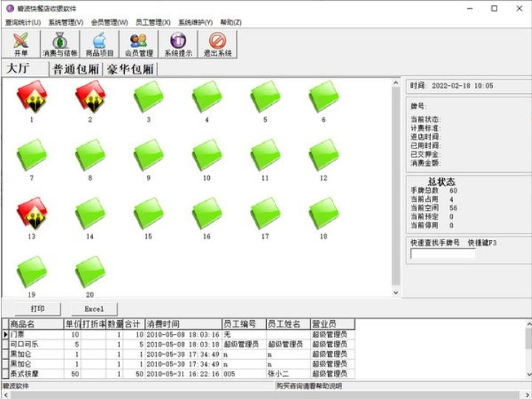The image size is (532, 399).
Task: Open the 系统管理(V) menu
Action: point(66,22)
